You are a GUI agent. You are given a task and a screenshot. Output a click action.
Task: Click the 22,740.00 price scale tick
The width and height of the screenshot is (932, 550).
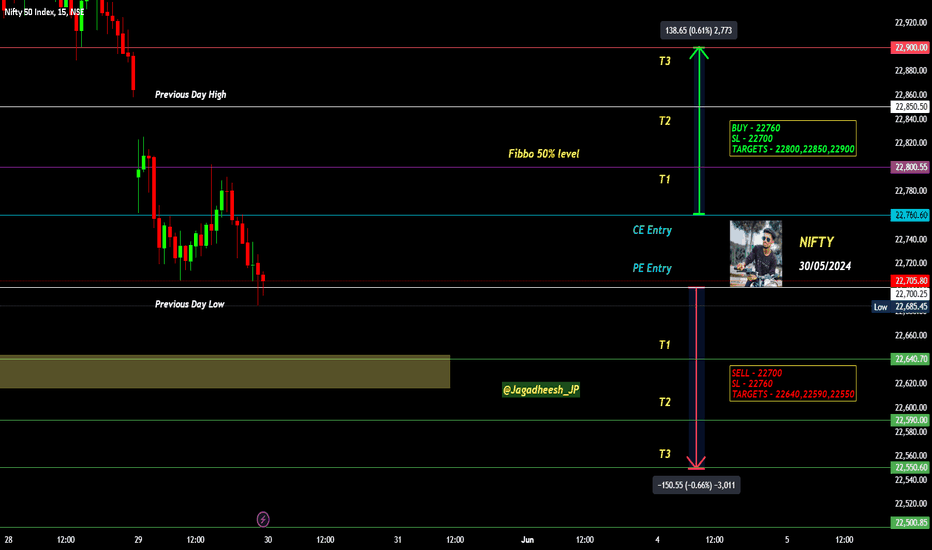tap(911, 240)
